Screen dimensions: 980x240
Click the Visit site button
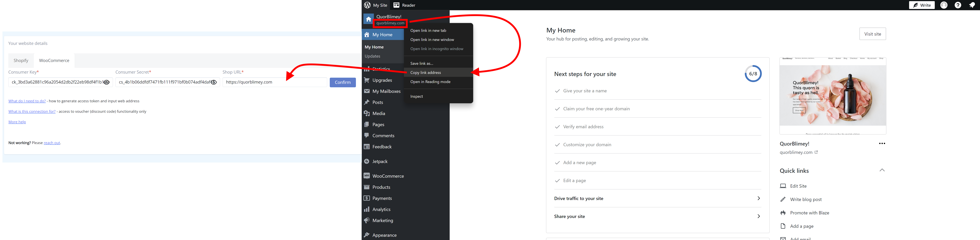point(872,34)
